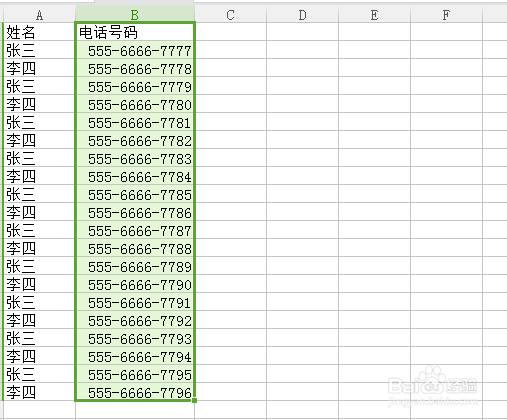Image resolution: width=507 pixels, height=420 pixels.
Task: Click 李四 next to 555-6666-7780
Action: point(39,104)
